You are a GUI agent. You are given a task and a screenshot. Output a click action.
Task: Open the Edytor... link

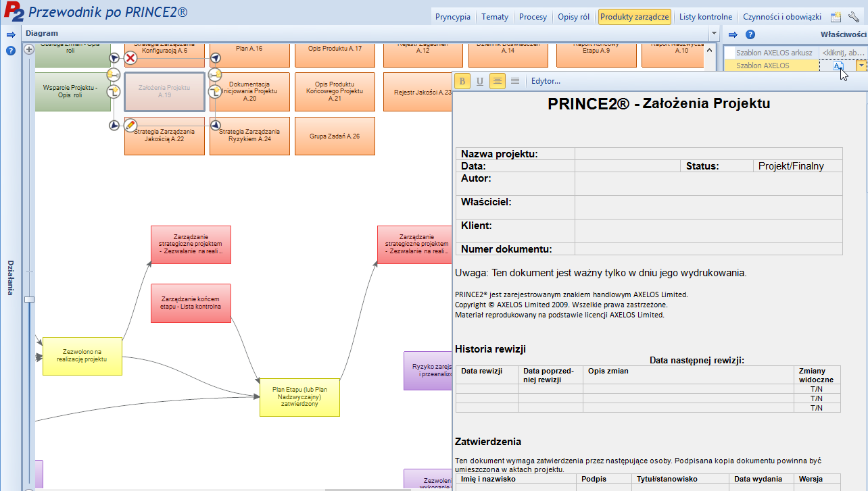pos(546,82)
